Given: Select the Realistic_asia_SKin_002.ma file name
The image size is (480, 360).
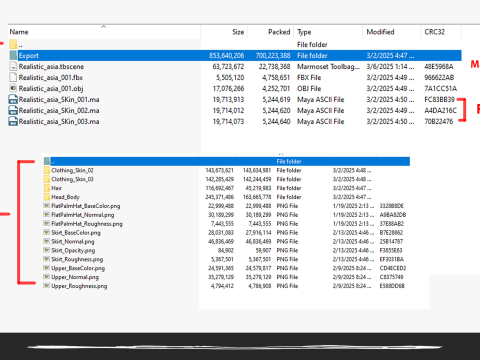Looking at the screenshot, I should 59,111.
